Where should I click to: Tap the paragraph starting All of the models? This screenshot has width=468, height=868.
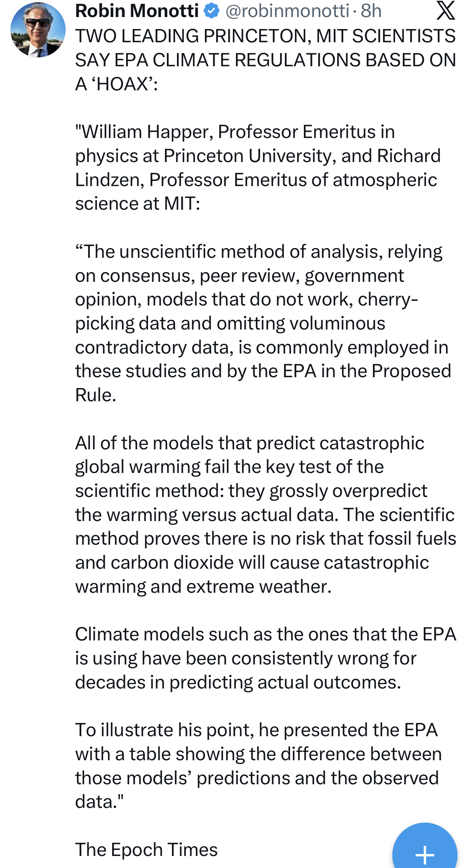[x=266, y=514]
